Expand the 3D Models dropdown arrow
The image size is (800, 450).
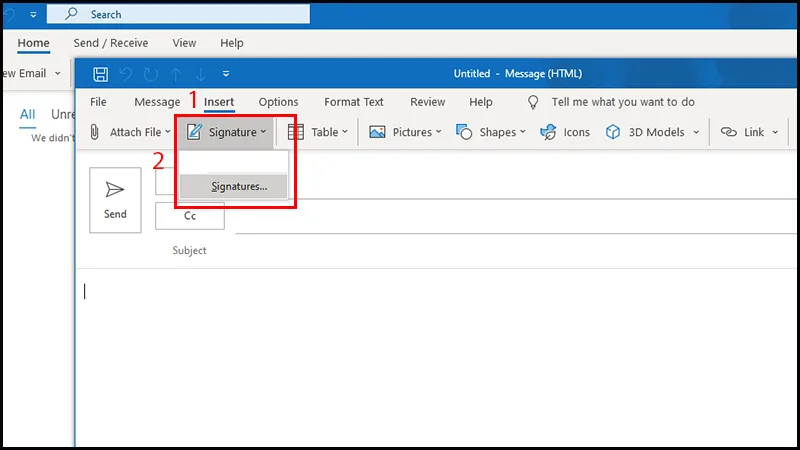click(x=696, y=132)
